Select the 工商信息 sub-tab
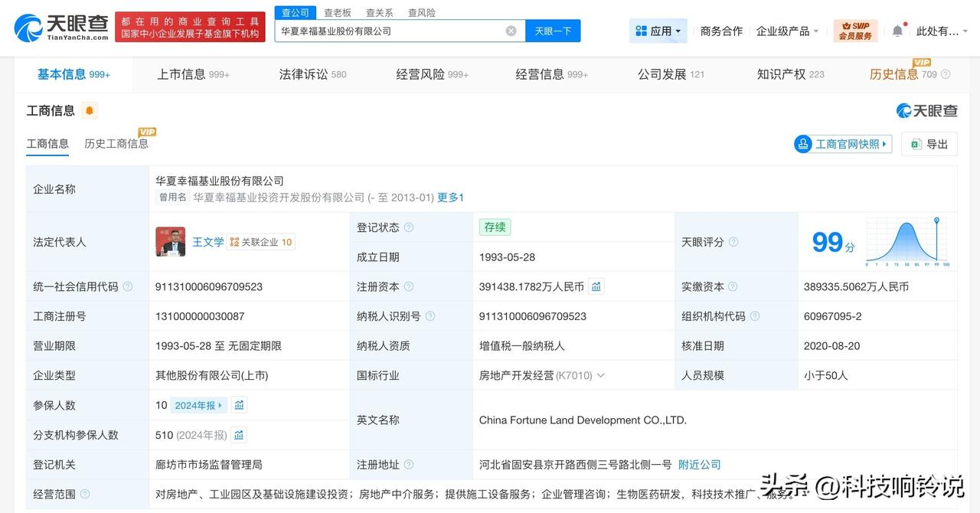 click(x=47, y=143)
